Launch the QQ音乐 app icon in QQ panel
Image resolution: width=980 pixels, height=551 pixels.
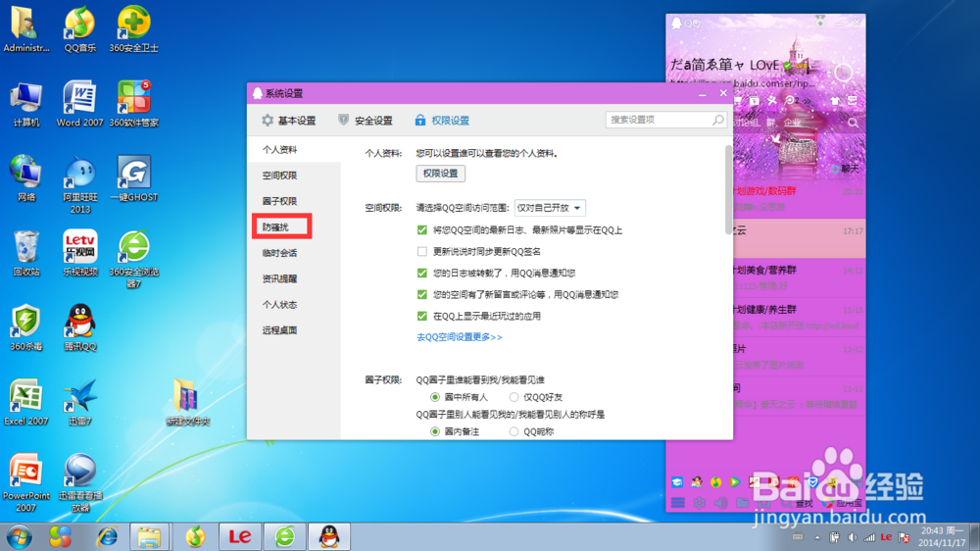(716, 482)
